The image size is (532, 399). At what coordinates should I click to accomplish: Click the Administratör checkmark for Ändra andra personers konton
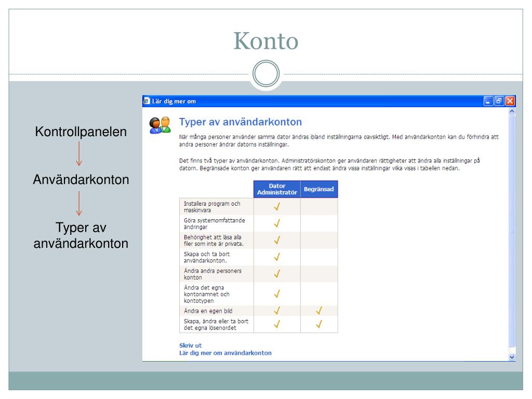277,273
